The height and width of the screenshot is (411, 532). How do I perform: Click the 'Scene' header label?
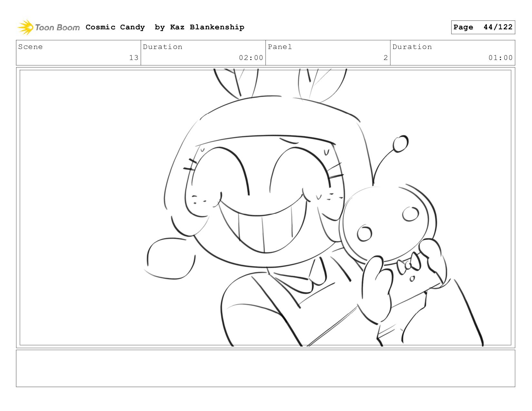30,47
